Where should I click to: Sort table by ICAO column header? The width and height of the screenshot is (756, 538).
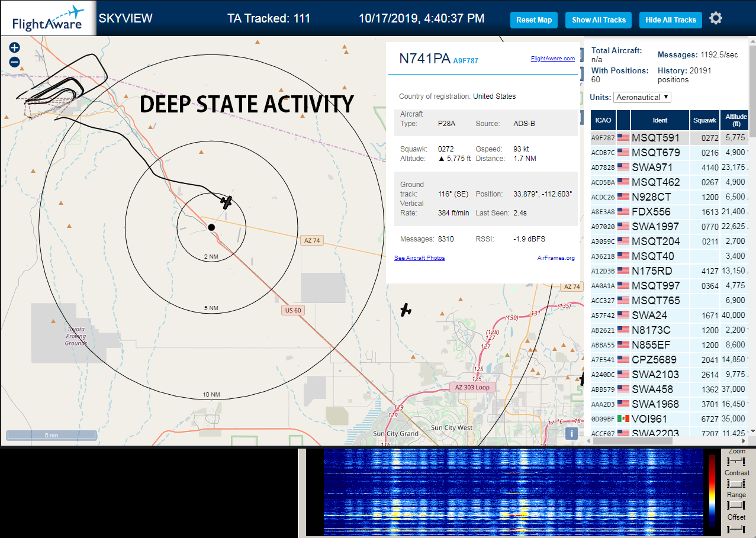click(x=603, y=120)
